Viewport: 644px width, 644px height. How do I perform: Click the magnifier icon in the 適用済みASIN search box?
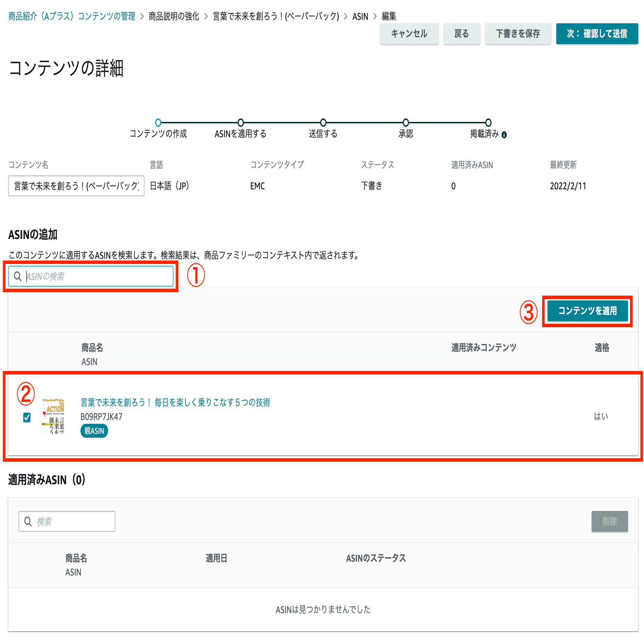(x=28, y=521)
